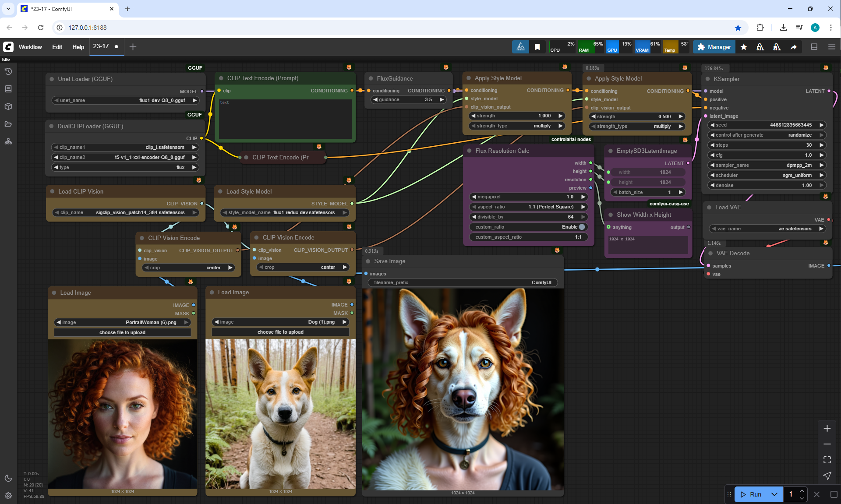Toggle dark theme moon icon

(x=8, y=478)
